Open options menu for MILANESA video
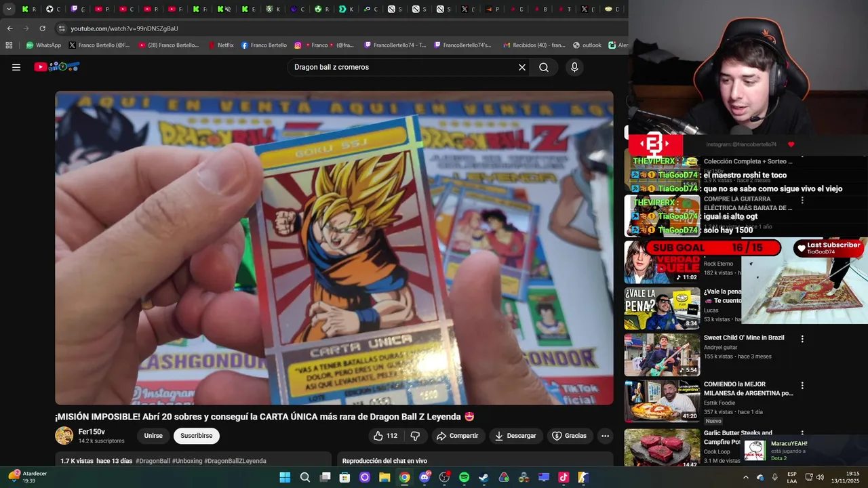The image size is (868, 488). click(x=802, y=385)
